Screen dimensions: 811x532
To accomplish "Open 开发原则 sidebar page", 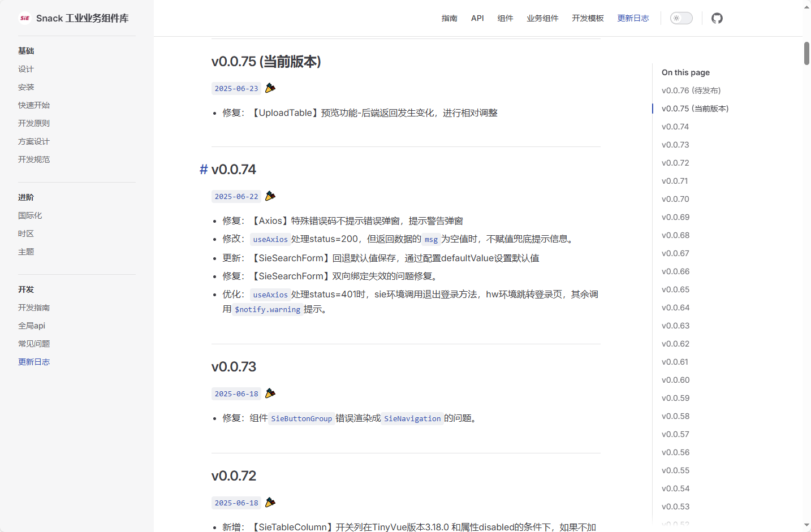I will pos(34,123).
